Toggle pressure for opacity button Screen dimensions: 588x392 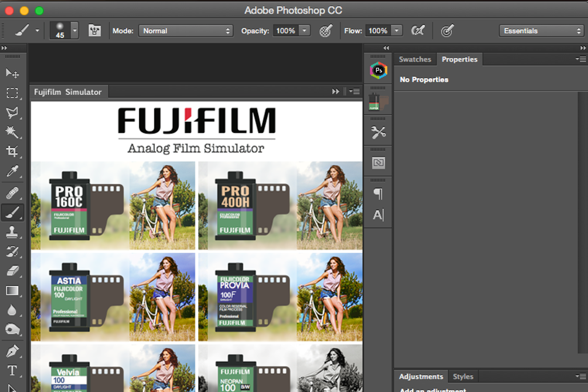[325, 30]
